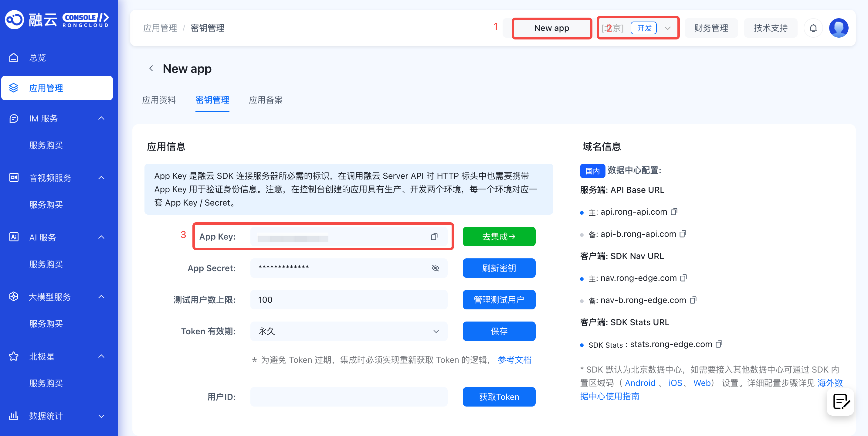This screenshot has height=436, width=868.
Task: Open the 海外数据中心使用指南 link
Action: [x=711, y=390]
